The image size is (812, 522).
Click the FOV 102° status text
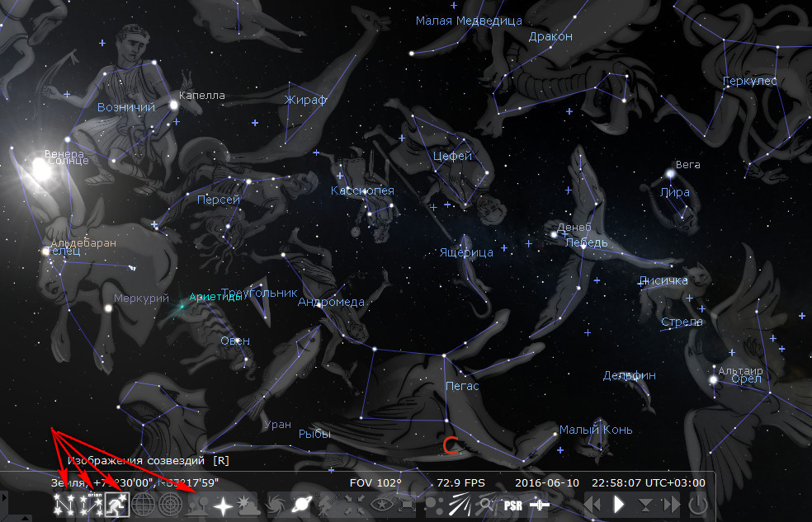[x=375, y=482]
